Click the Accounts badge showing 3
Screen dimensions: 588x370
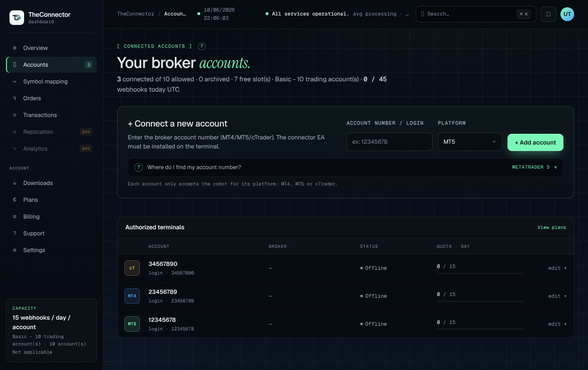coord(88,65)
